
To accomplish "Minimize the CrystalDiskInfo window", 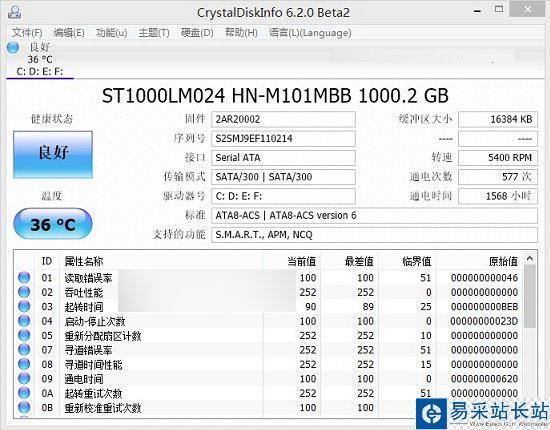I will coord(477,11).
